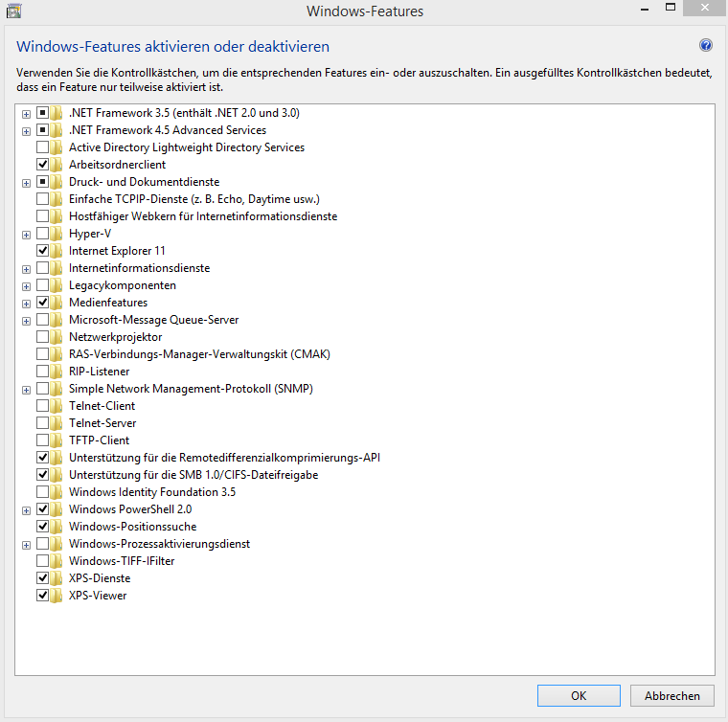Select the "Windows PowerShell 2.0" label
The image size is (728, 722).
point(130,509)
